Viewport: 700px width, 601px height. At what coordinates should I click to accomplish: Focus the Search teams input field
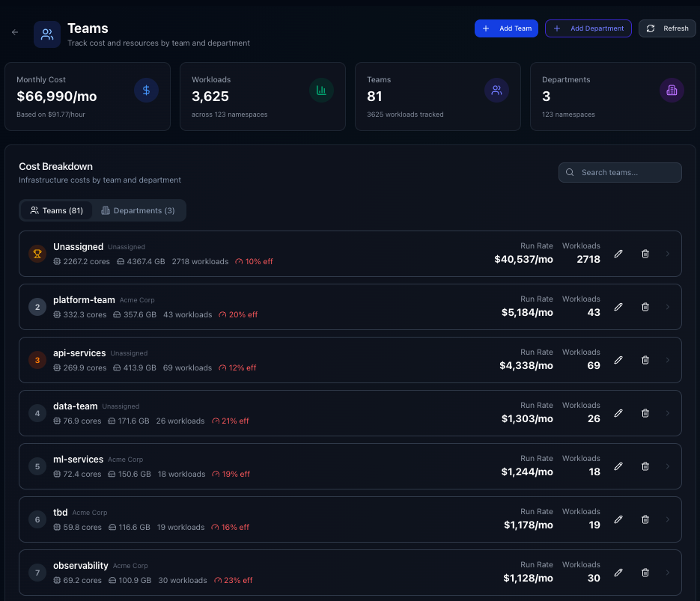click(620, 172)
